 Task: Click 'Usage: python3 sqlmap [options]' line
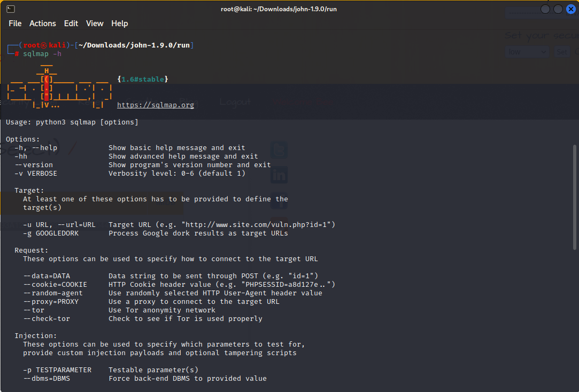[x=72, y=122]
